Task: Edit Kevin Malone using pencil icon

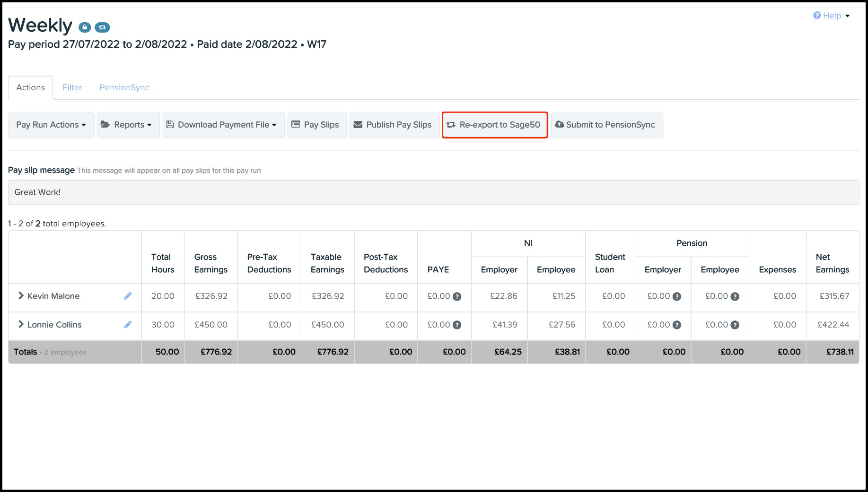Action: point(128,296)
